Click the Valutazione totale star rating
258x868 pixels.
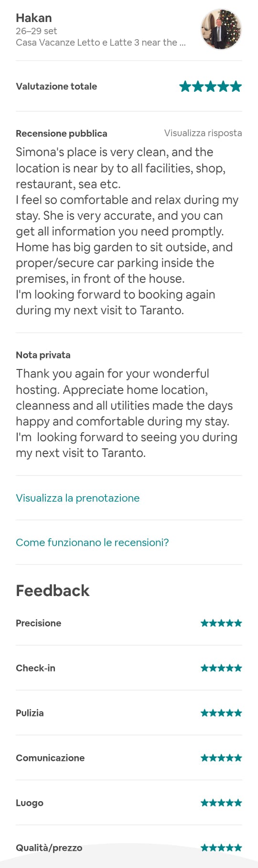click(210, 87)
